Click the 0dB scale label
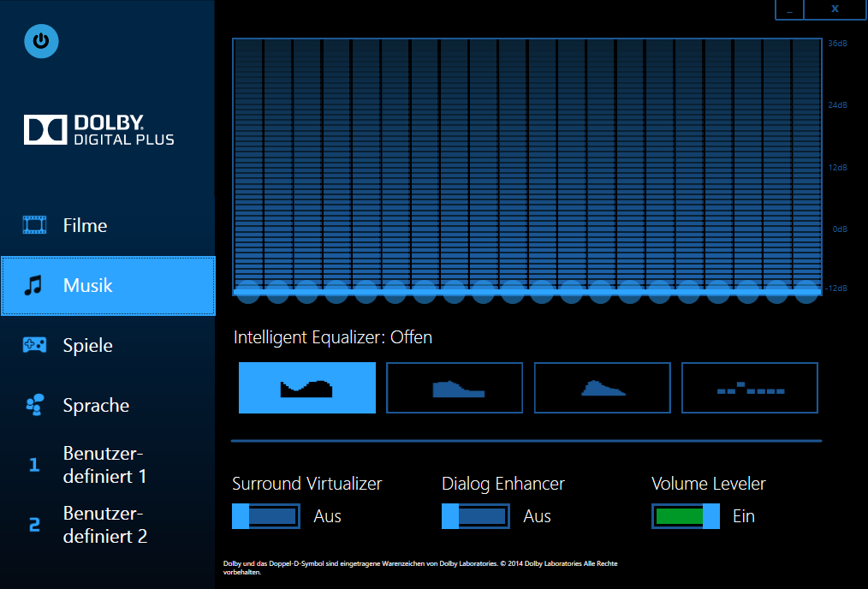The width and height of the screenshot is (868, 589). click(840, 229)
